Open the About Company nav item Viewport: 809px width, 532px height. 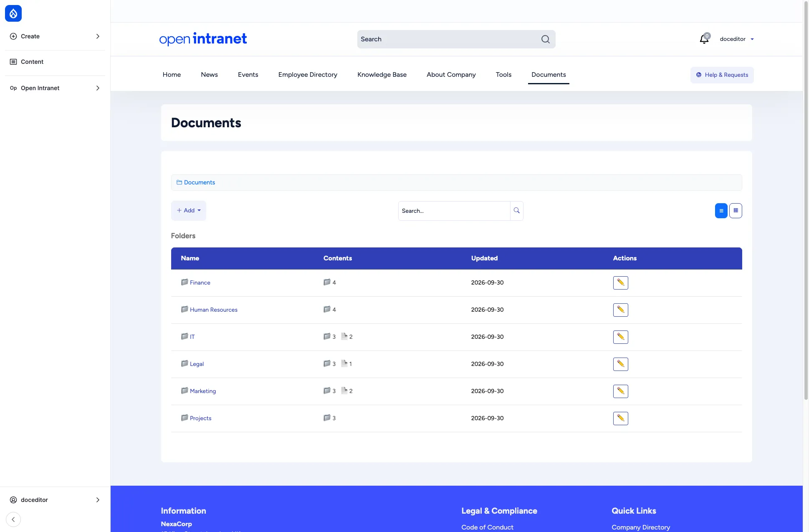pos(451,75)
